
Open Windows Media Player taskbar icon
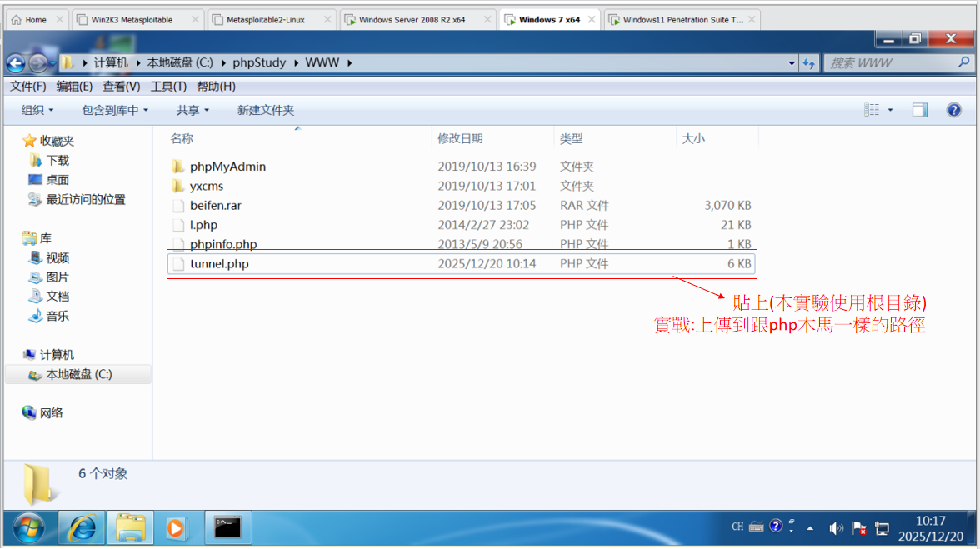tap(177, 528)
